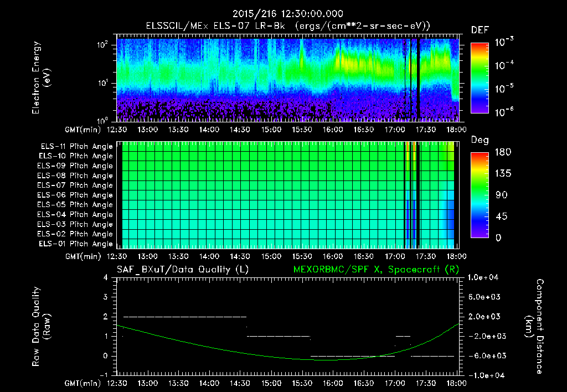Select the ELS-06 Pitch Angle row label

tap(75, 195)
